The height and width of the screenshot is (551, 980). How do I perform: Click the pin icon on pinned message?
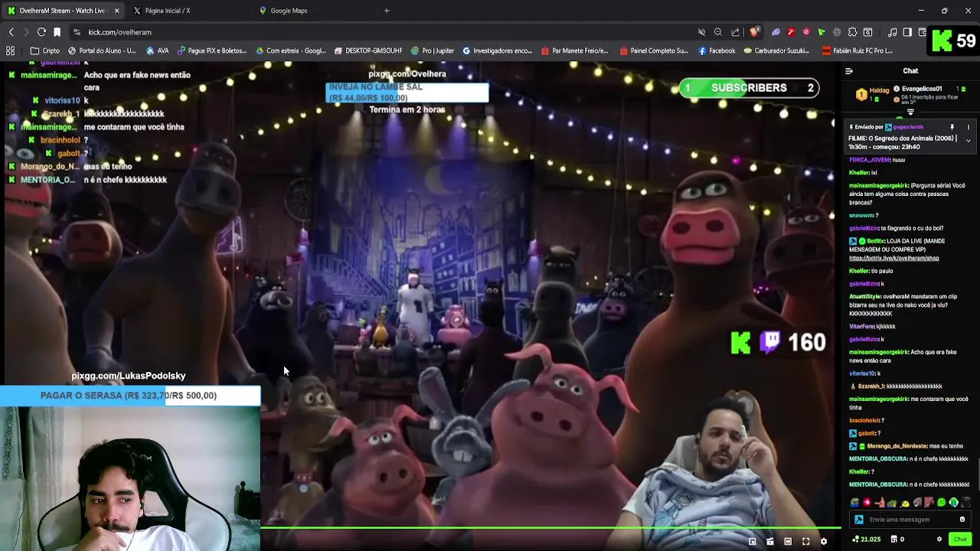pos(952,127)
